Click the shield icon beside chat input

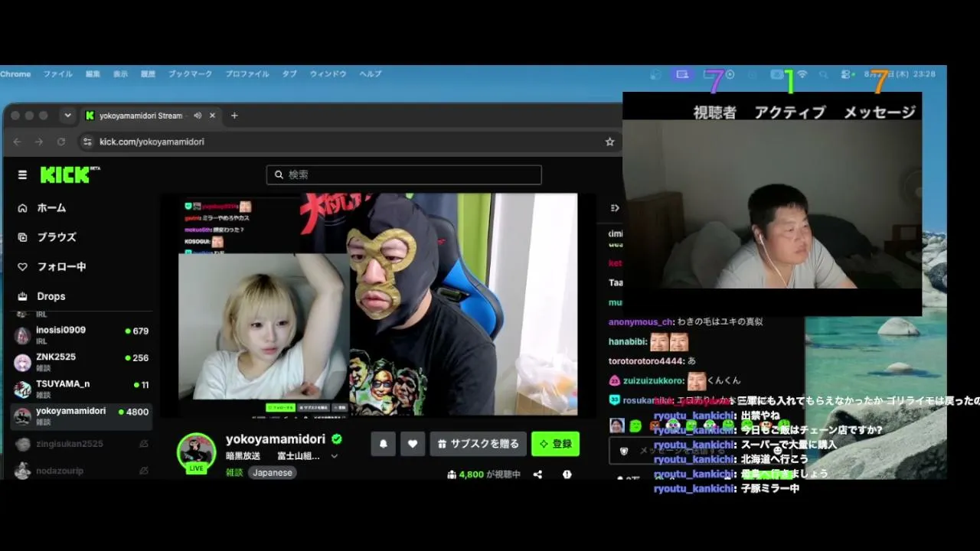click(624, 452)
